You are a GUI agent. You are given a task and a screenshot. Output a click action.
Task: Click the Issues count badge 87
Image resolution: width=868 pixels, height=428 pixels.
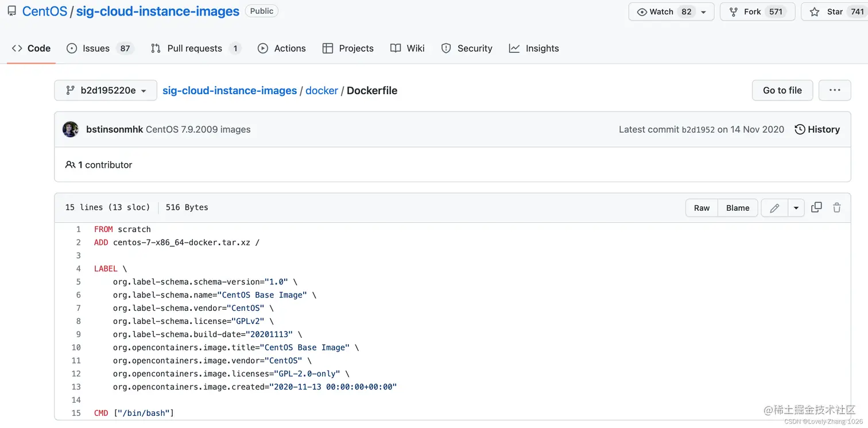pyautogui.click(x=125, y=48)
